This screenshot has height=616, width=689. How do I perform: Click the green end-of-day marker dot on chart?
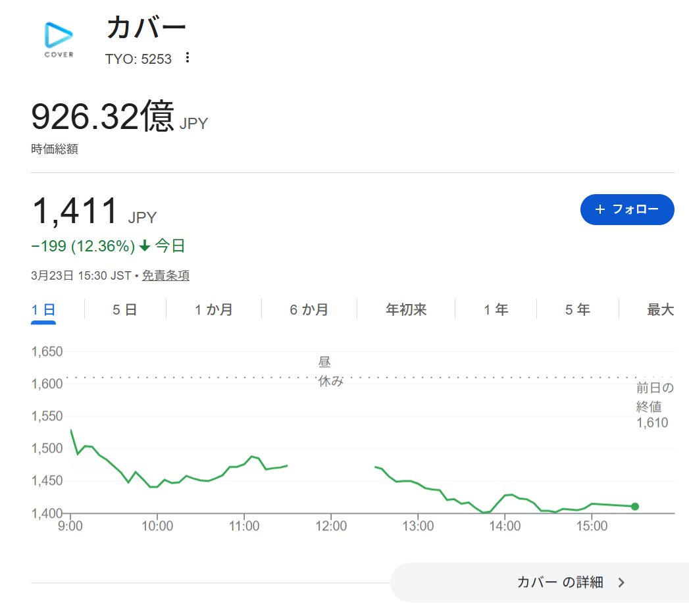click(635, 506)
